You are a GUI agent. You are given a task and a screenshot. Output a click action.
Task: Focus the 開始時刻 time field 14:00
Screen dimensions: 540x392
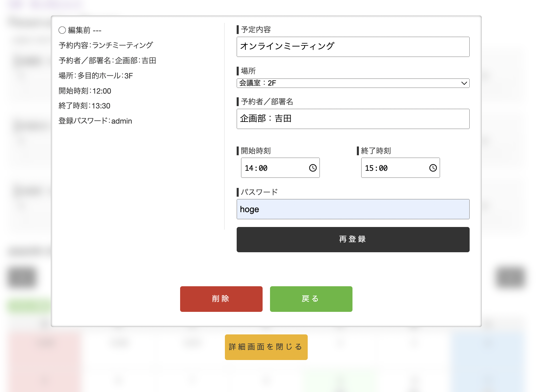(280, 168)
